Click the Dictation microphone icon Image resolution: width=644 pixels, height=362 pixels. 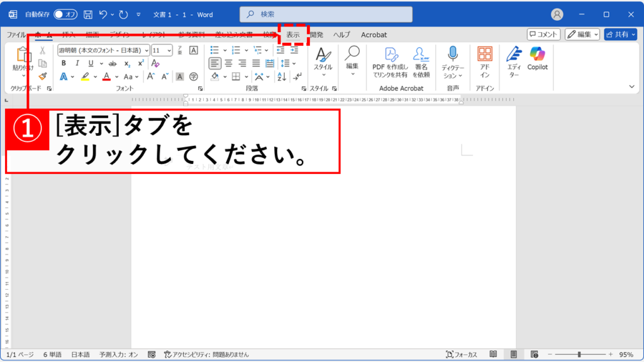tap(453, 54)
